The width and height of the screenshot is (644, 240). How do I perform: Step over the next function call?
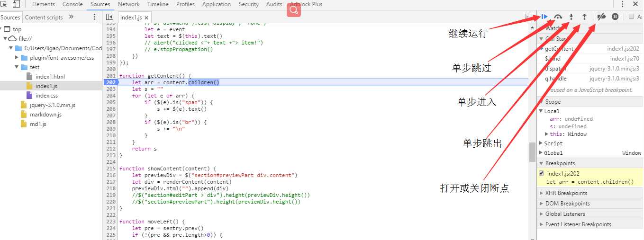(558, 17)
